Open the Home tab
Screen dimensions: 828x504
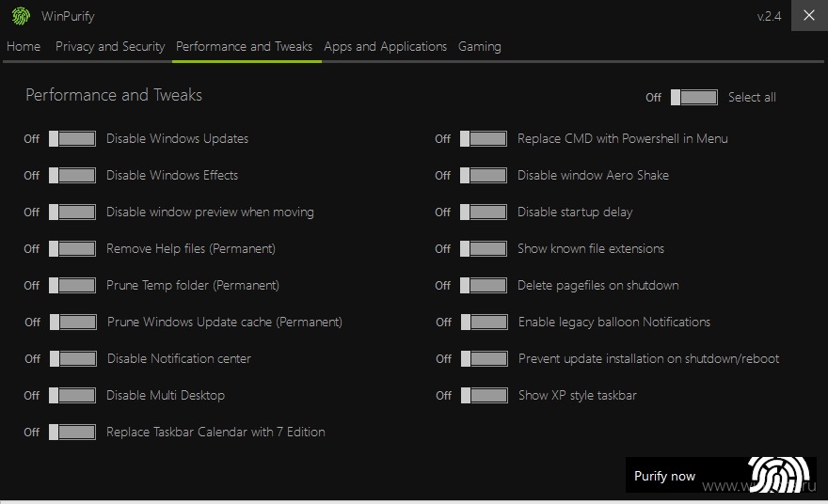24,46
